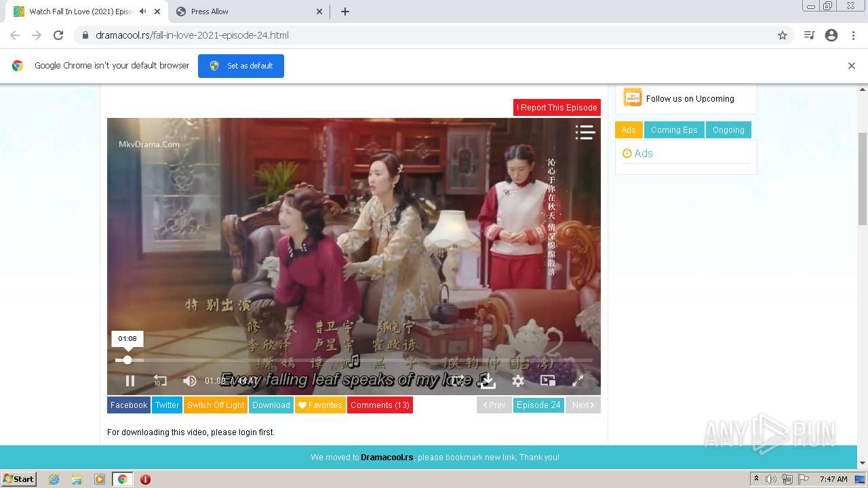
Task: Open Chrome three-dot menu
Action: tap(853, 35)
